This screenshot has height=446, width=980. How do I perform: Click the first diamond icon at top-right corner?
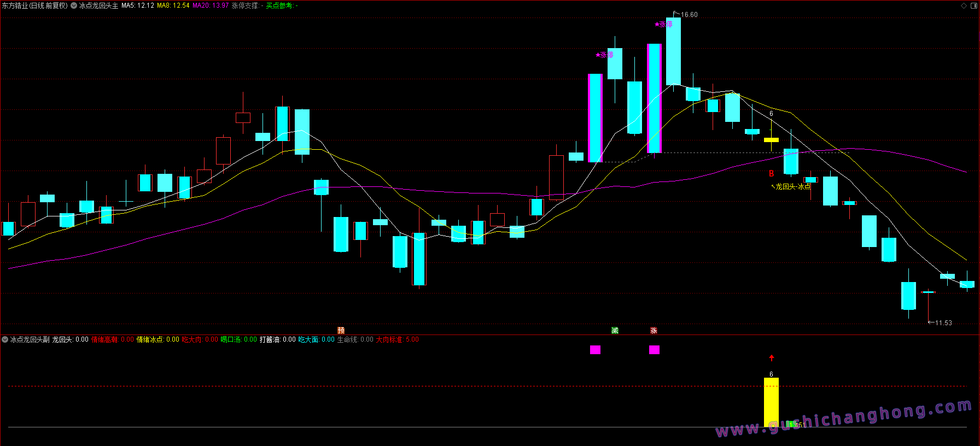click(964, 5)
